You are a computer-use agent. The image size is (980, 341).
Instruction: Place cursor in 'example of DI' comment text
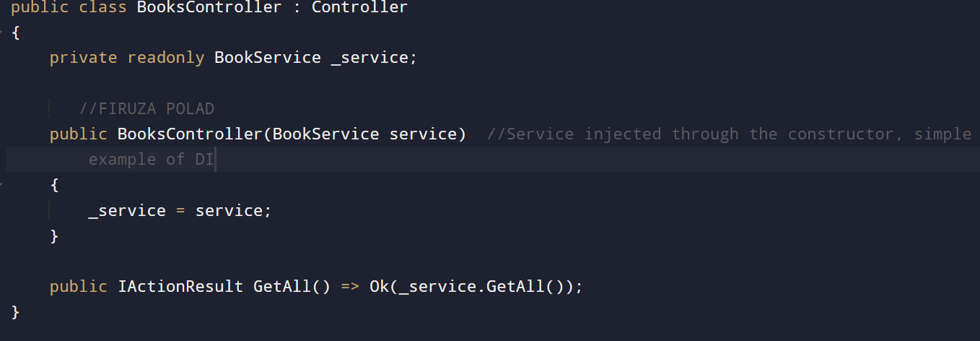point(151,160)
